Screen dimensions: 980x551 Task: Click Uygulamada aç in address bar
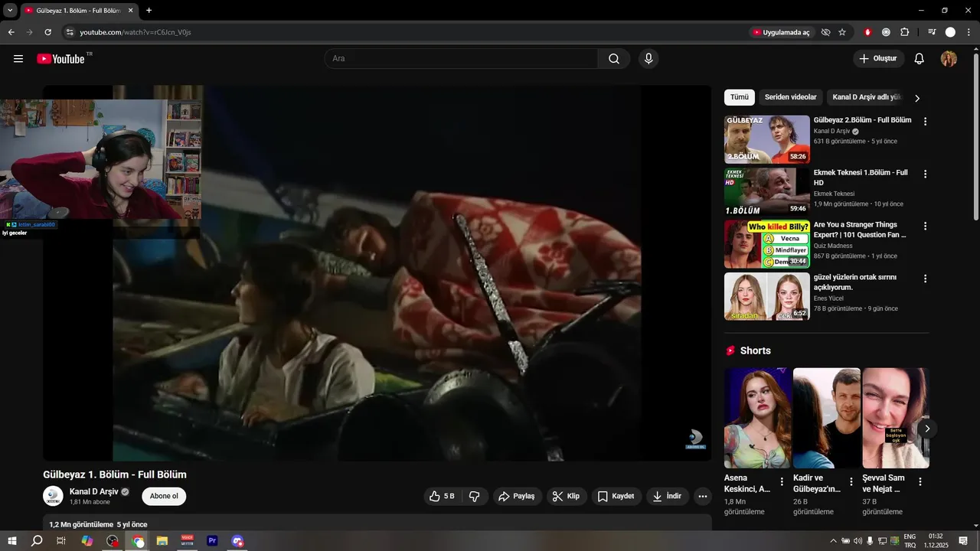[781, 32]
